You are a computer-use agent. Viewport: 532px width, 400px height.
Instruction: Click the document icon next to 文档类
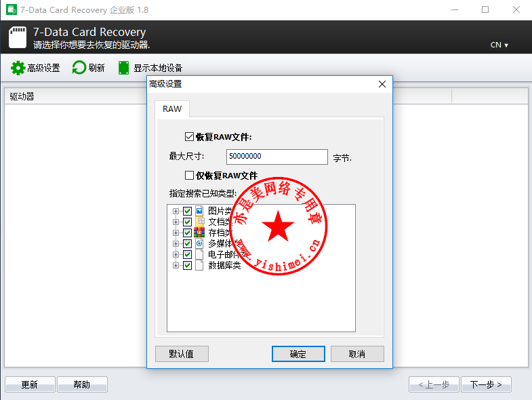199,222
